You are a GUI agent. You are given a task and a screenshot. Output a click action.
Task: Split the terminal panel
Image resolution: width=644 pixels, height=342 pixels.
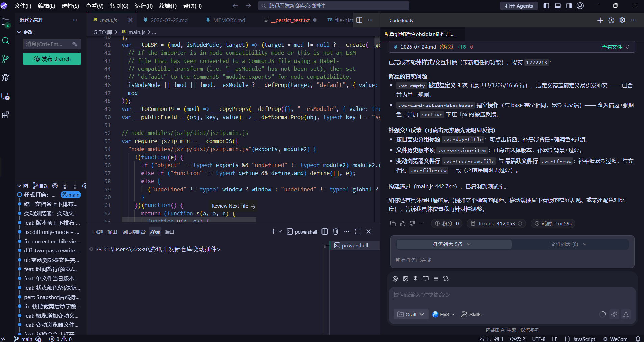click(325, 231)
